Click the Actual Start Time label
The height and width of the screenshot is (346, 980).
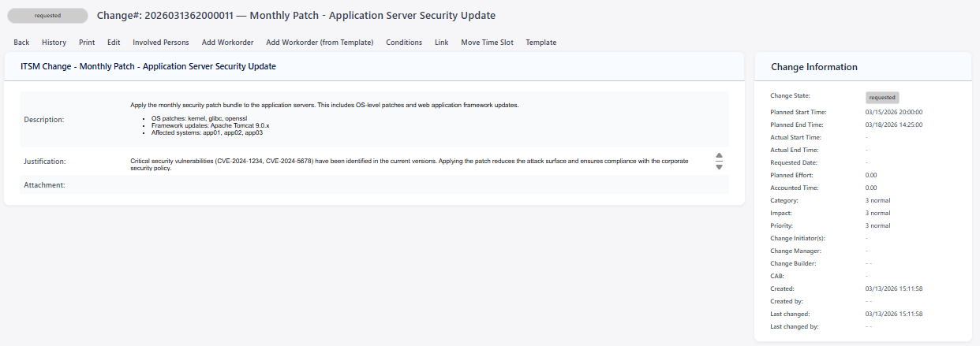click(795, 137)
